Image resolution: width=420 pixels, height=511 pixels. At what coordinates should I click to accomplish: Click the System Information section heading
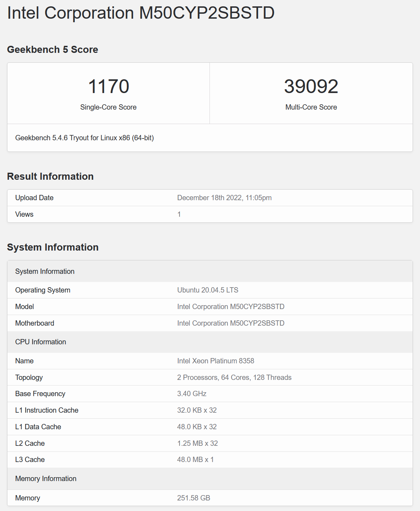tap(53, 247)
